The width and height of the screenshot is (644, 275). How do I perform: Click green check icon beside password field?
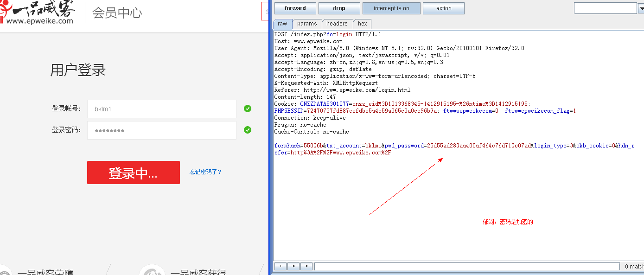[x=248, y=130]
